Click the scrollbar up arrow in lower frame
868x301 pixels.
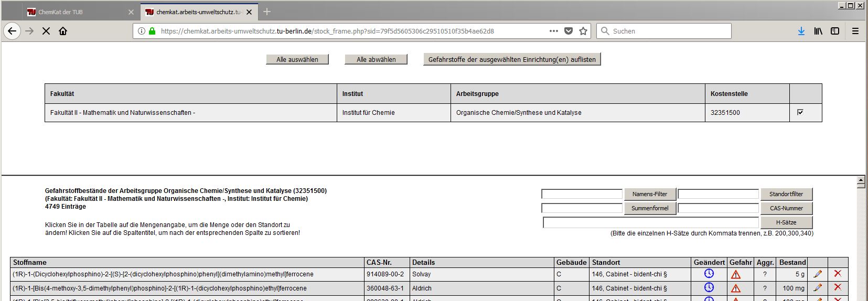click(861, 181)
